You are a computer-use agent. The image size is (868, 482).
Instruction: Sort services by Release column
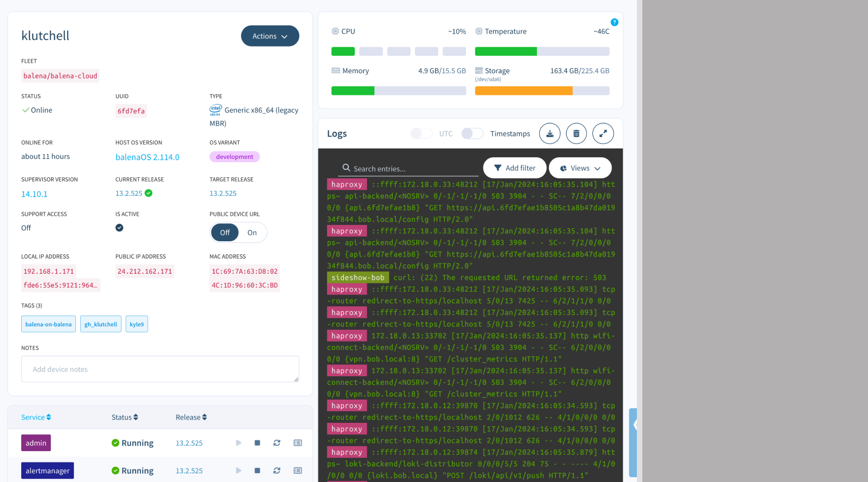(191, 417)
